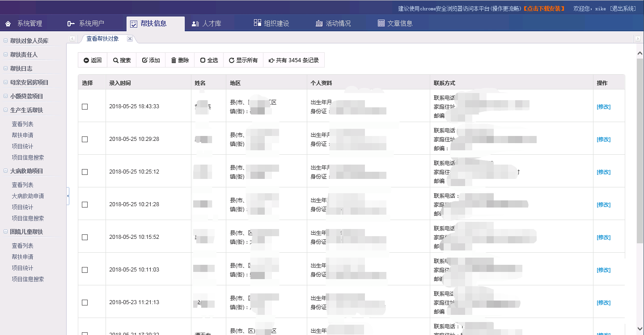Check the box for 18:43:33 record
The height and width of the screenshot is (335, 644).
click(85, 106)
